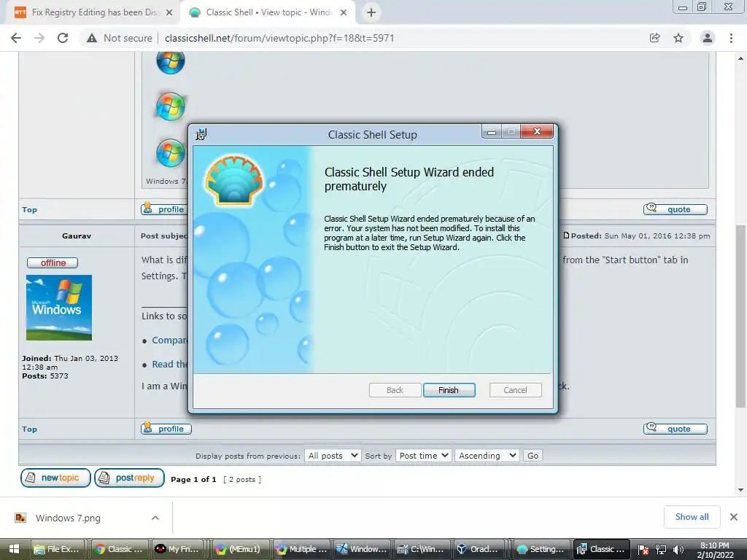The image size is (747, 560).
Task: Click the upper post's quote button
Action: (x=675, y=209)
